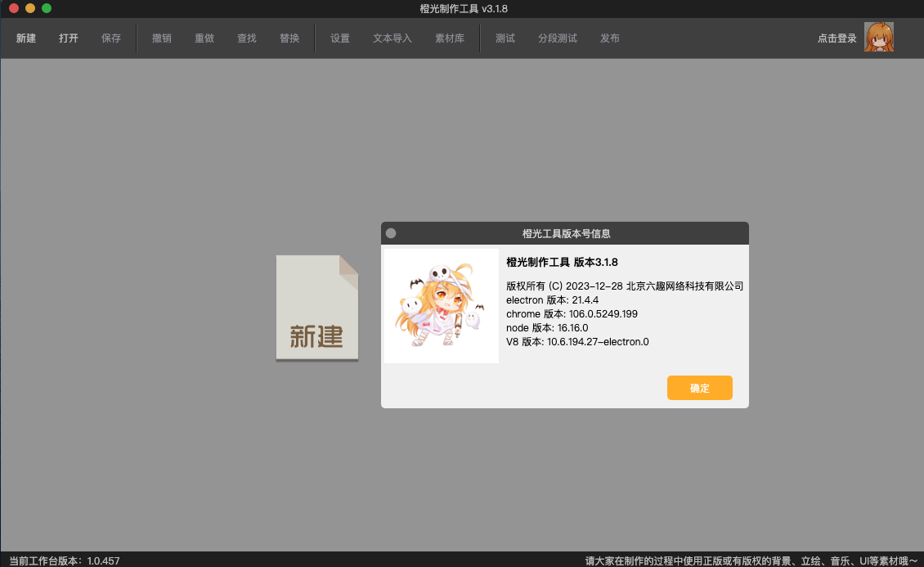Start 测试 from the toolbar
Image resolution: width=924 pixels, height=567 pixels.
(505, 38)
